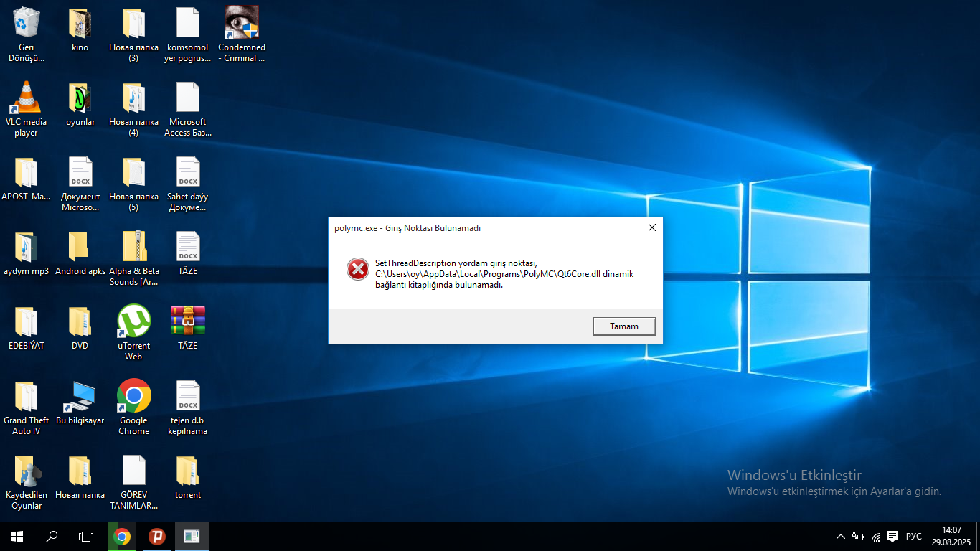Select the Google Chrome desktop shortcut
This screenshot has width=980, height=551.
pos(134,408)
